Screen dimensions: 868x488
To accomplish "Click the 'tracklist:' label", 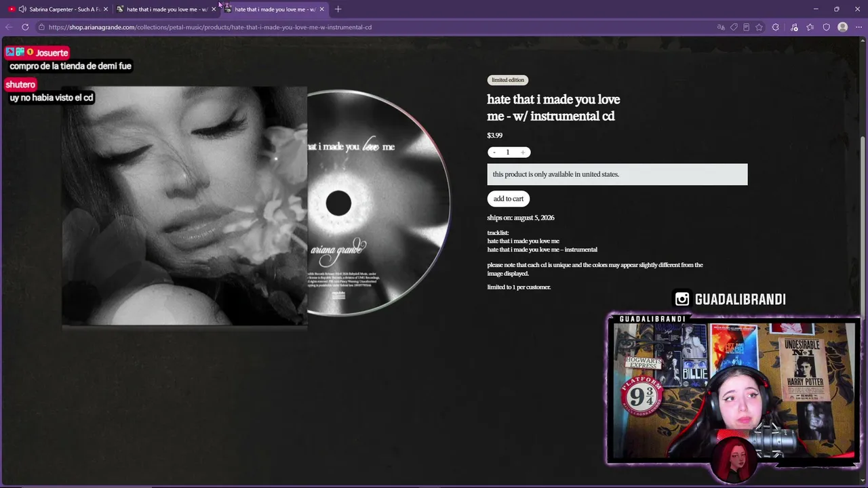I will point(498,232).
